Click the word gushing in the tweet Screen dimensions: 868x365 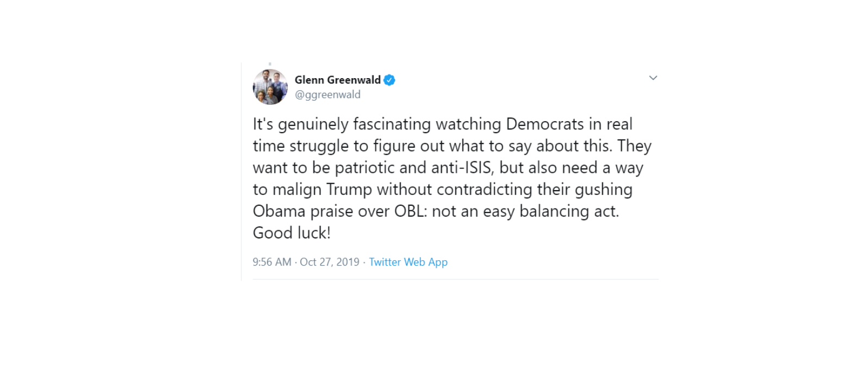click(603, 190)
